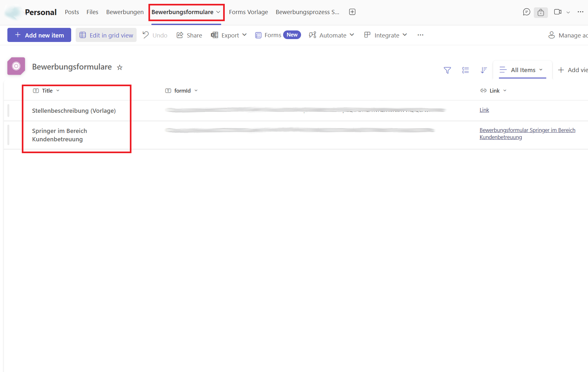Image resolution: width=588 pixels, height=372 pixels.
Task: Click Edit in grid view
Action: pyautogui.click(x=106, y=35)
